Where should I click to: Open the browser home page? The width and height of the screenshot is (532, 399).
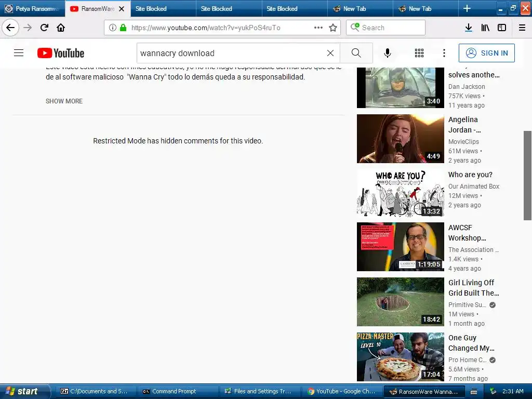(61, 28)
